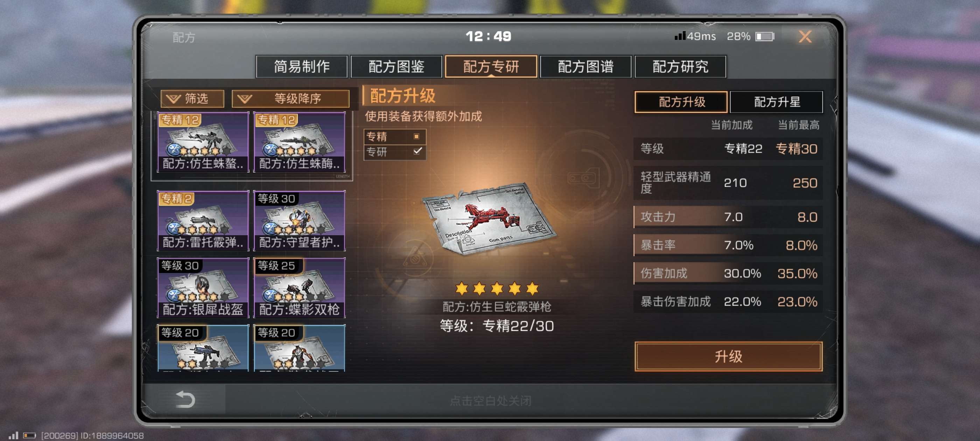Open the 简易制作 tab
The image size is (980, 441).
click(x=302, y=66)
